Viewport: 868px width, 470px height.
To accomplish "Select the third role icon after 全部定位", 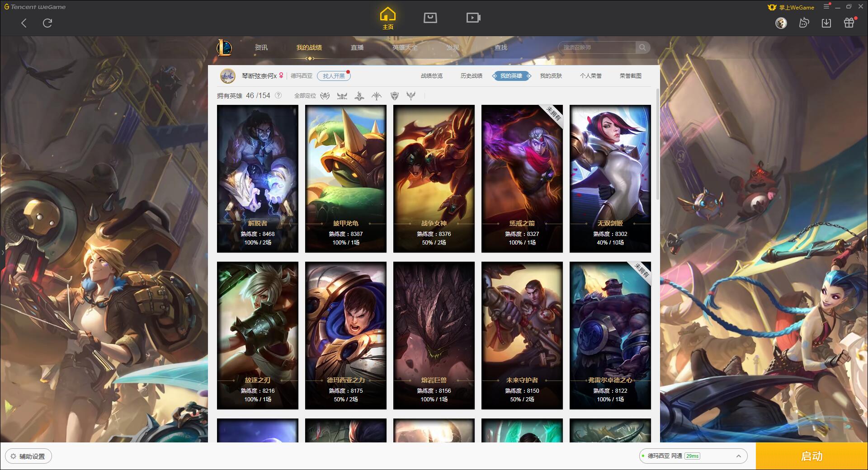I will coord(359,96).
